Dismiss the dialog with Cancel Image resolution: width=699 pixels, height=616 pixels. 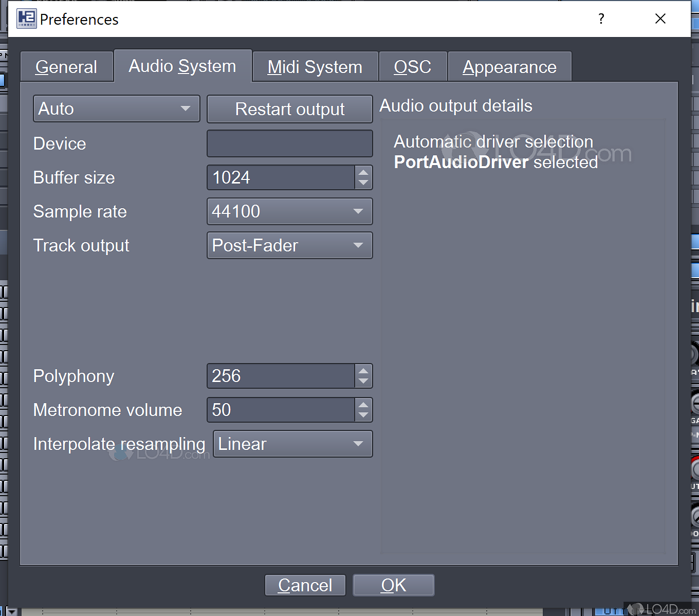pos(305,585)
